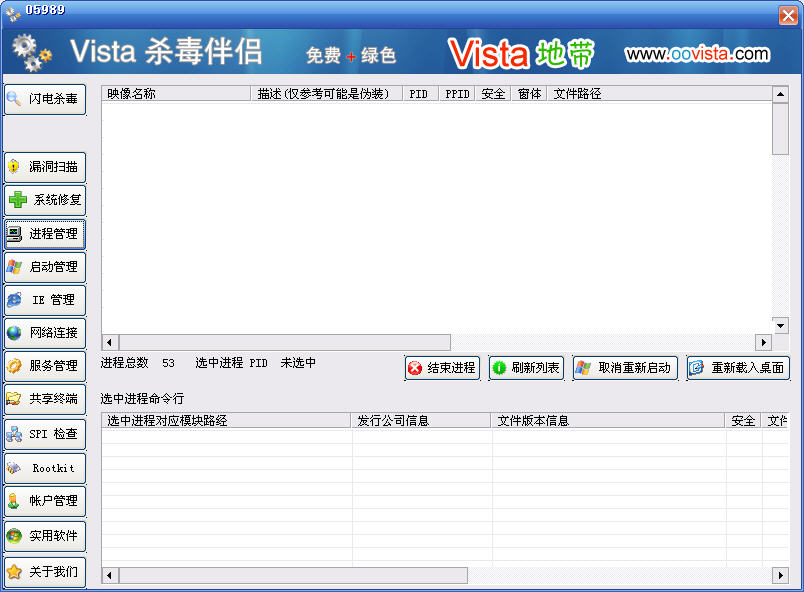Switch to 进程管理 process manager
804x592 pixels.
point(45,234)
